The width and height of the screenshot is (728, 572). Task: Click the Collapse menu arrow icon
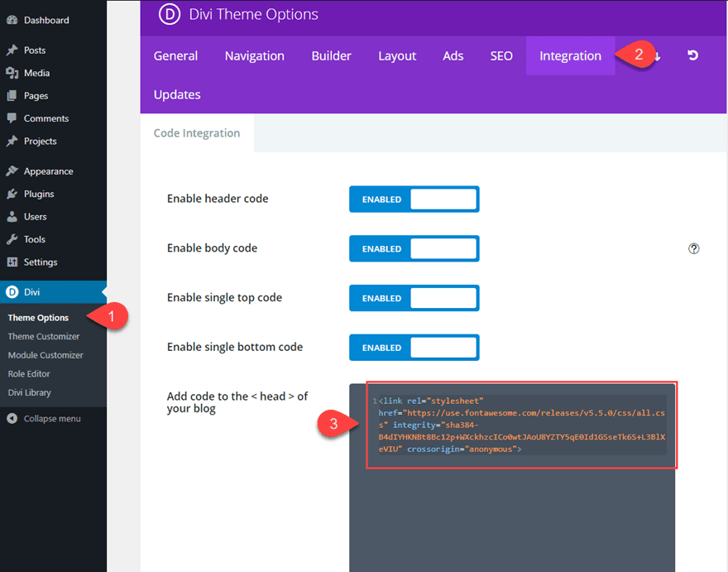12,418
